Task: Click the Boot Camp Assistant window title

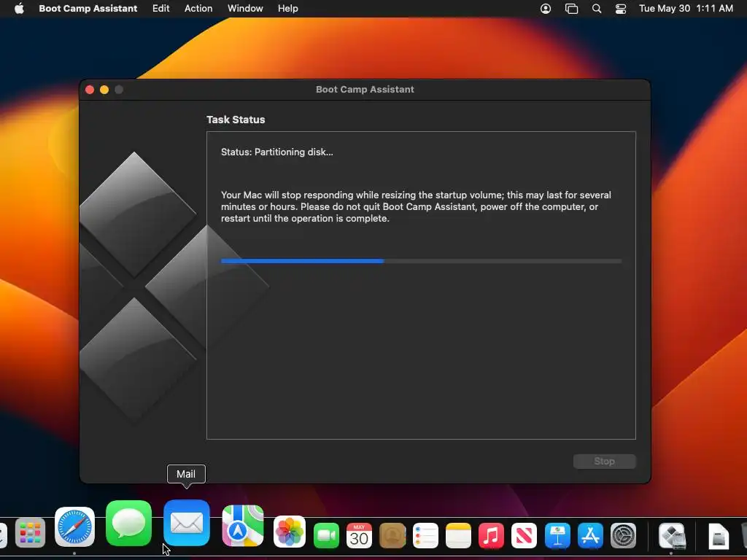Action: (x=365, y=90)
